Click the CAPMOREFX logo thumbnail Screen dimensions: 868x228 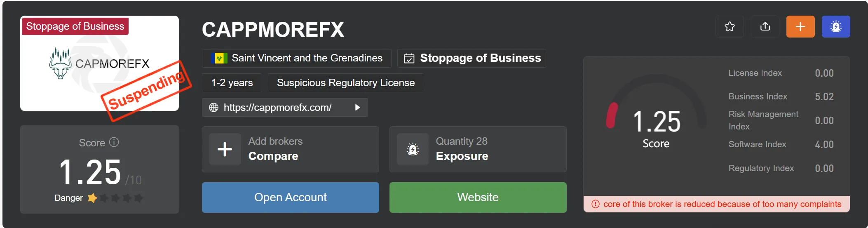pyautogui.click(x=99, y=63)
